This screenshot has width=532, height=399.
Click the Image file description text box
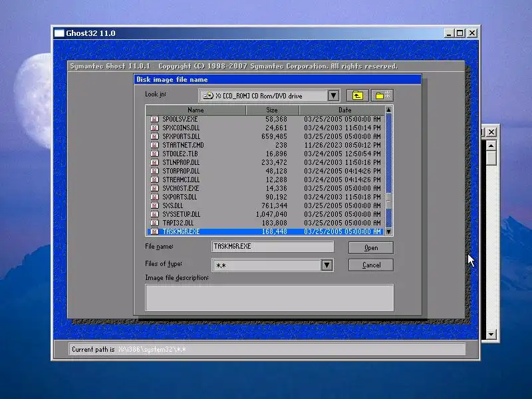pyautogui.click(x=269, y=298)
